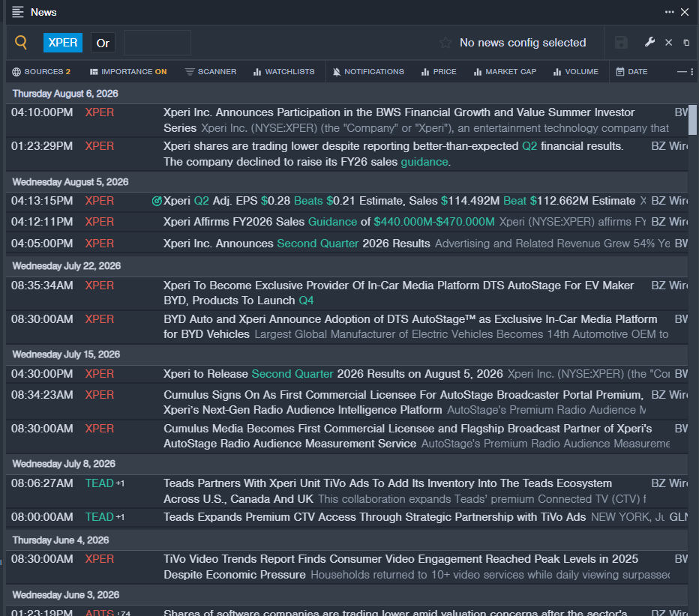Click TEAD ticker in the 08:06:27AM row
The width and height of the screenshot is (699, 616).
pos(100,483)
